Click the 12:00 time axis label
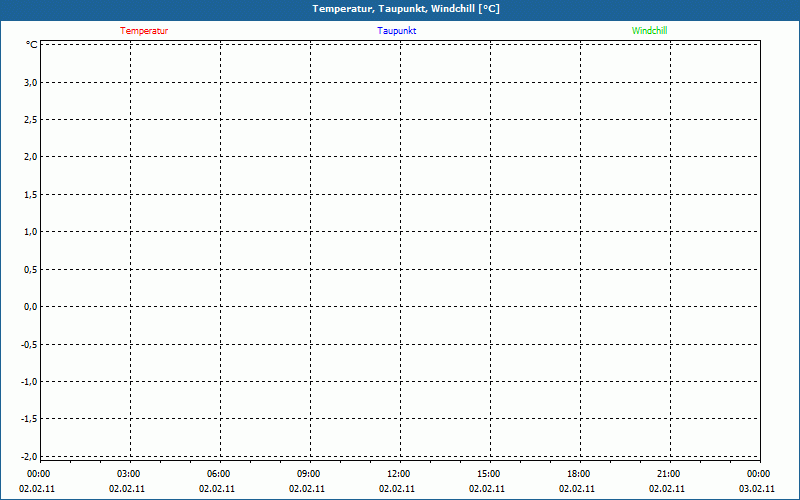800x500 pixels. 398,474
